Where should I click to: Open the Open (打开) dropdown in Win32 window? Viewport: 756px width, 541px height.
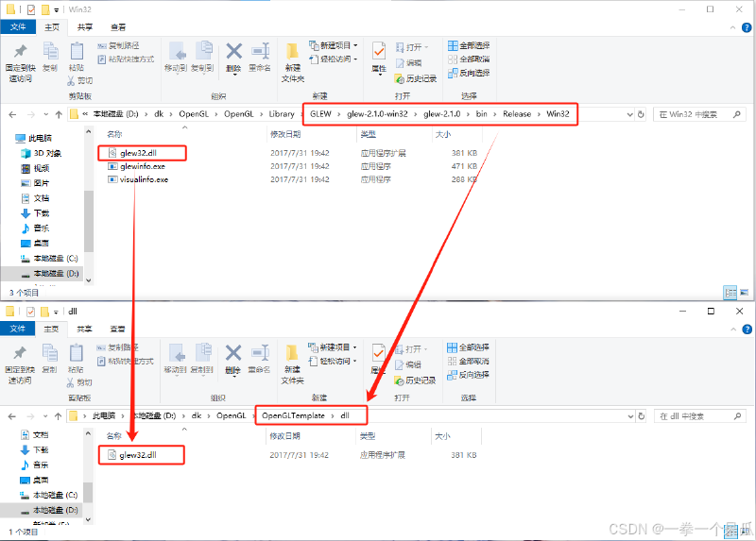coord(413,47)
